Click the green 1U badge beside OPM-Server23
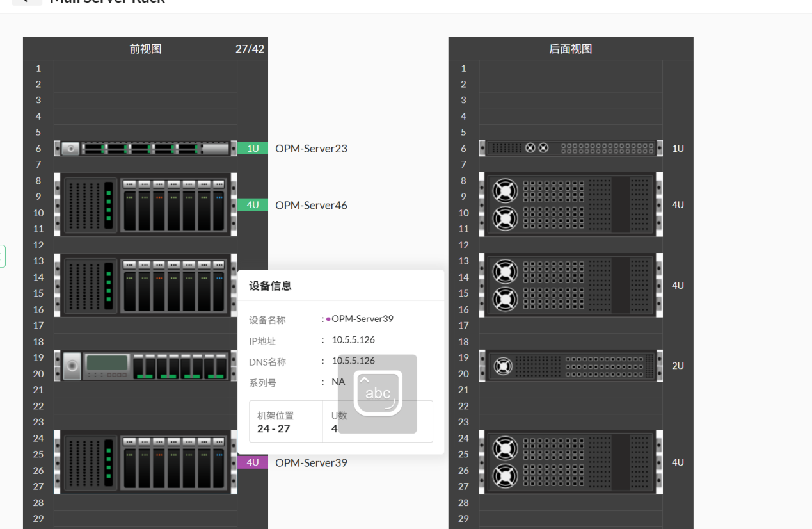This screenshot has height=529, width=812. 252,148
